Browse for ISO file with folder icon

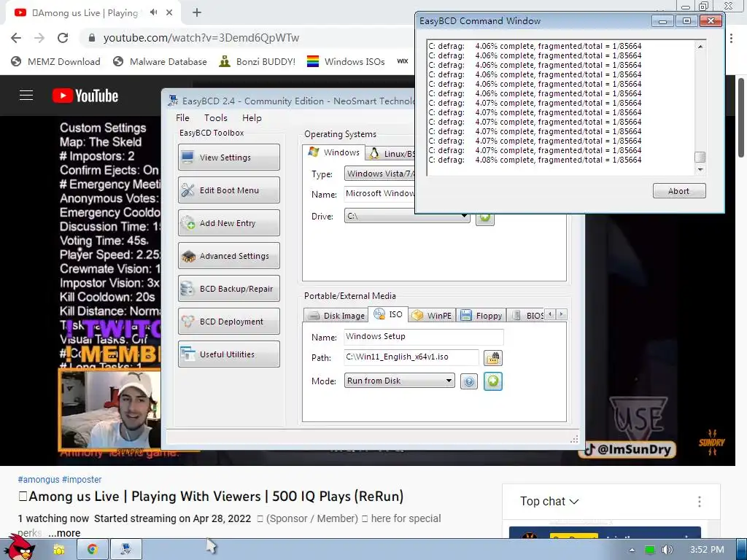(493, 357)
